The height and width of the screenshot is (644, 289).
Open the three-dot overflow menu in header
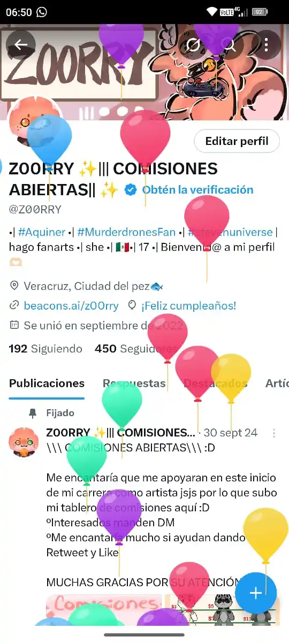pyautogui.click(x=266, y=44)
